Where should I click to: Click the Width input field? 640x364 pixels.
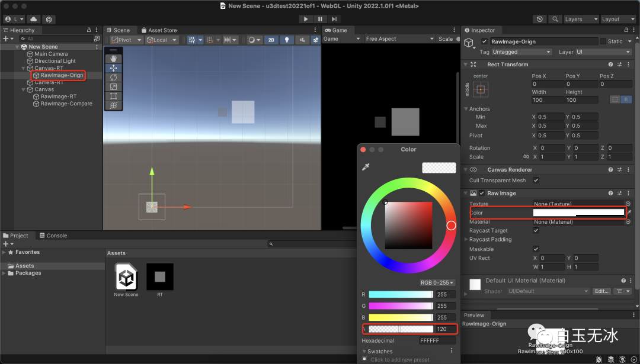[x=548, y=100]
